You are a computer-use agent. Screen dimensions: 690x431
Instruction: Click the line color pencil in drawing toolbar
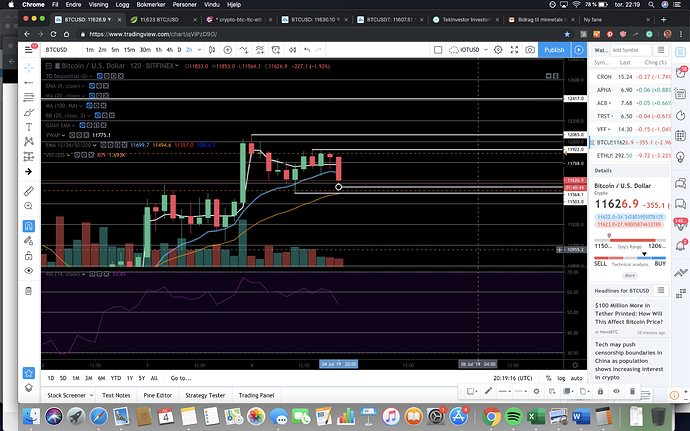pos(488,391)
